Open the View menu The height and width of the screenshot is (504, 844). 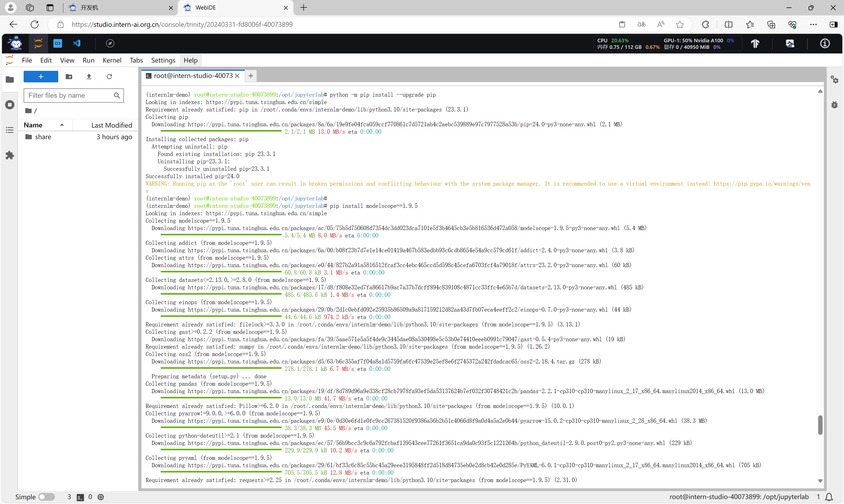pos(67,60)
